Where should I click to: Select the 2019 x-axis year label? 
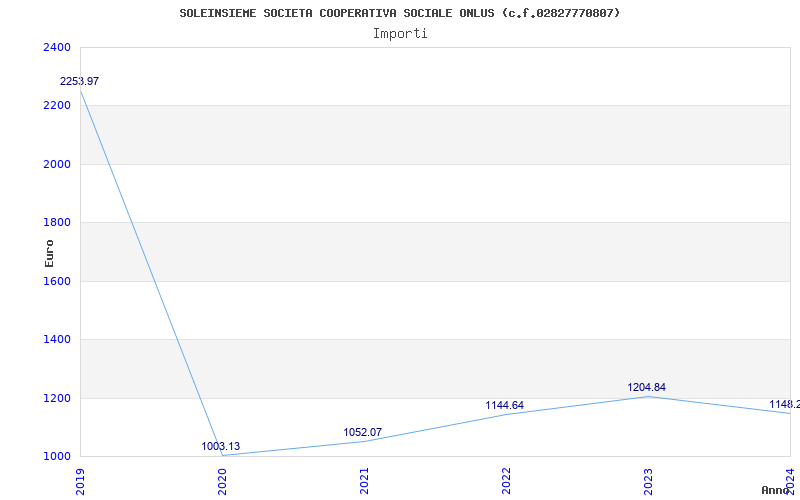pyautogui.click(x=80, y=481)
